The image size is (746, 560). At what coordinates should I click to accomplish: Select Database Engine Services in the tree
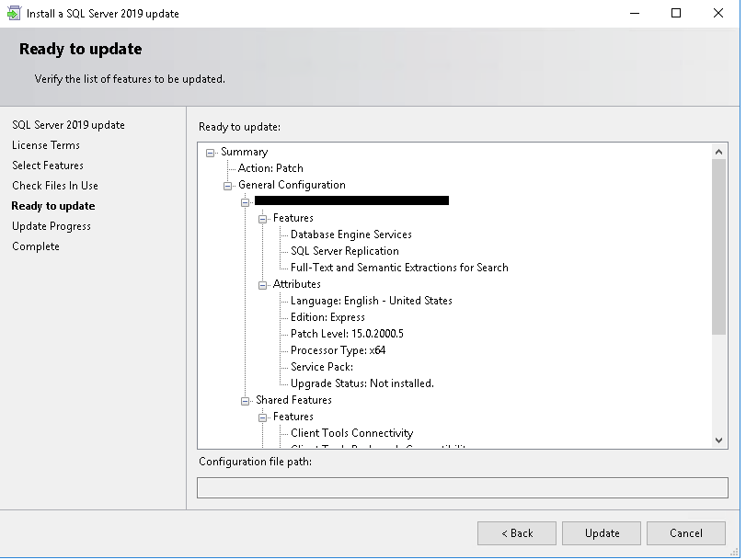click(351, 234)
